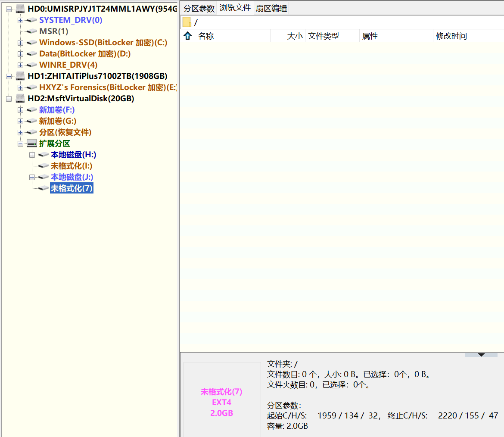Click the 未格式化(I:) partition icon
Viewport: 504px width, 437px height.
(x=44, y=166)
